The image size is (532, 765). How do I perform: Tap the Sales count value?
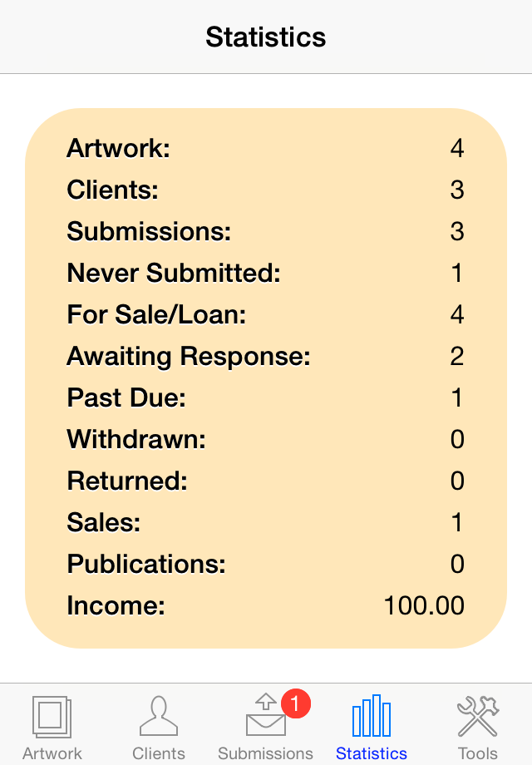[456, 522]
